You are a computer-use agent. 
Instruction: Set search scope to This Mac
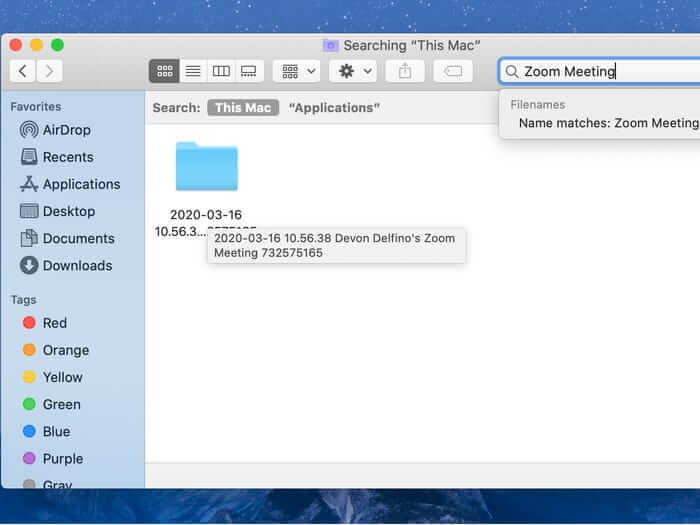243,108
